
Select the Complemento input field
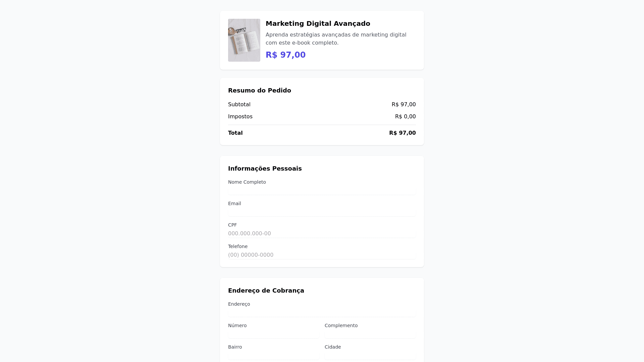[370, 334]
